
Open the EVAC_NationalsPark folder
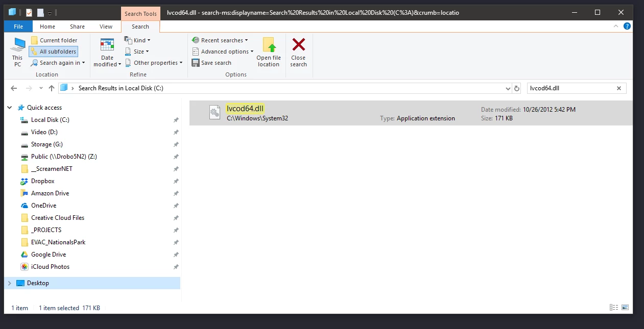click(58, 242)
